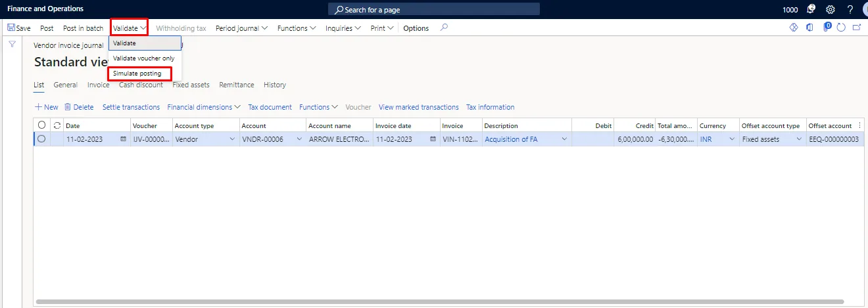Open the Description dropdown arrow

[564, 139]
